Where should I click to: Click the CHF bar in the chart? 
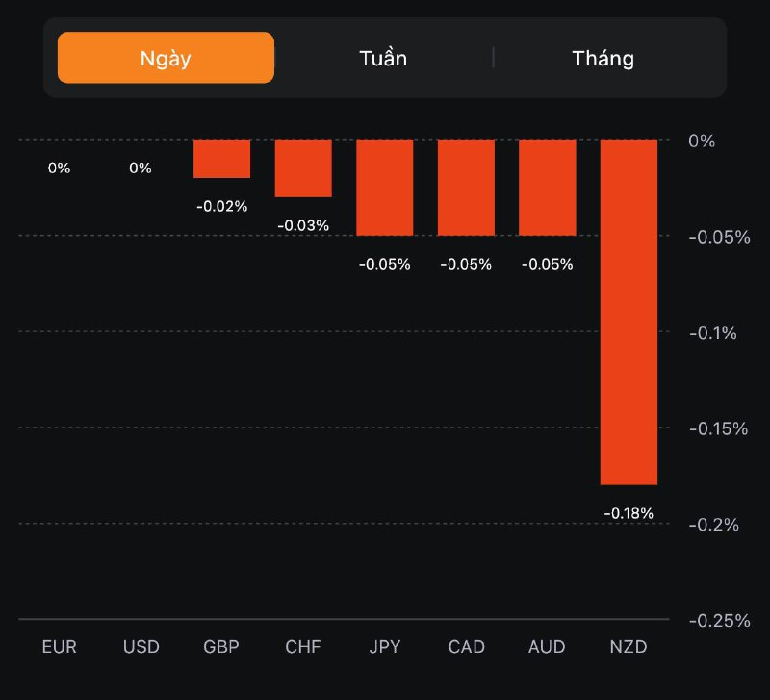303,169
